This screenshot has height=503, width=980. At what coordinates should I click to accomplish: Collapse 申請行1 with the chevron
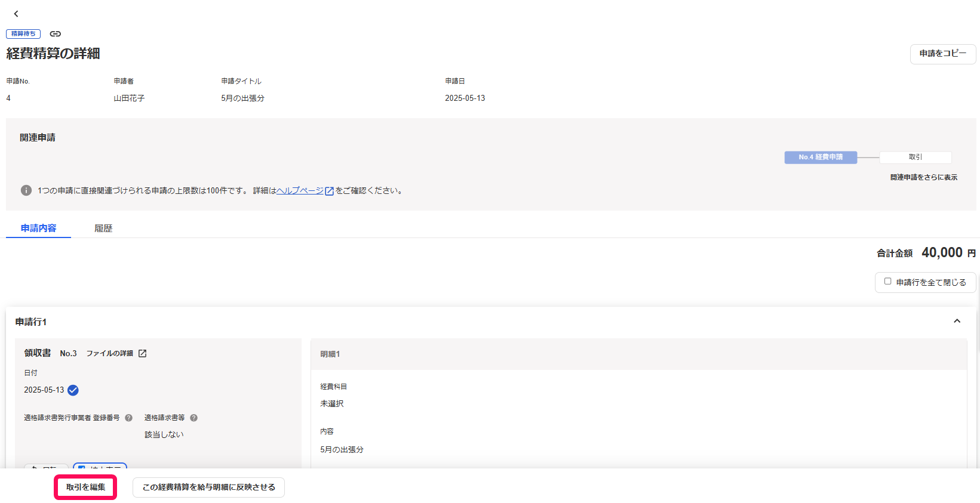point(957,321)
